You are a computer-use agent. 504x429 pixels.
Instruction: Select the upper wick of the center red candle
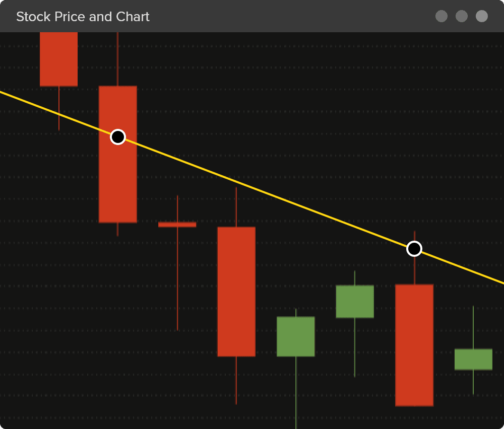click(236, 206)
